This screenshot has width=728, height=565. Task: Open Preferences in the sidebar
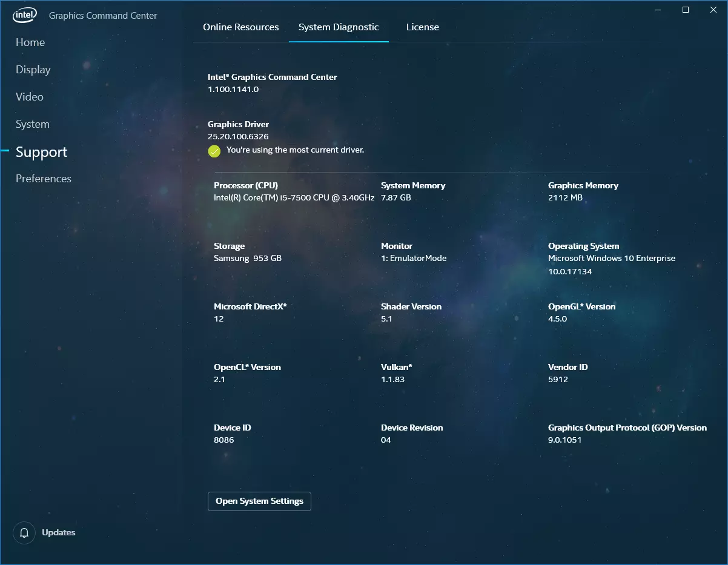pos(44,179)
